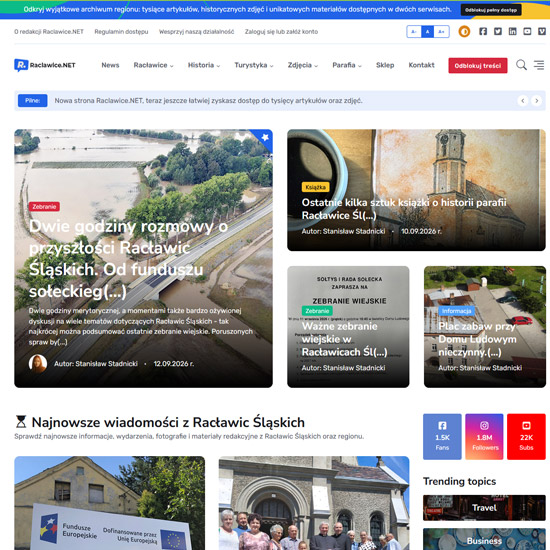550x550 pixels.
Task: Click the date 10.09.2026 r. on book article
Action: pyautogui.click(x=421, y=231)
